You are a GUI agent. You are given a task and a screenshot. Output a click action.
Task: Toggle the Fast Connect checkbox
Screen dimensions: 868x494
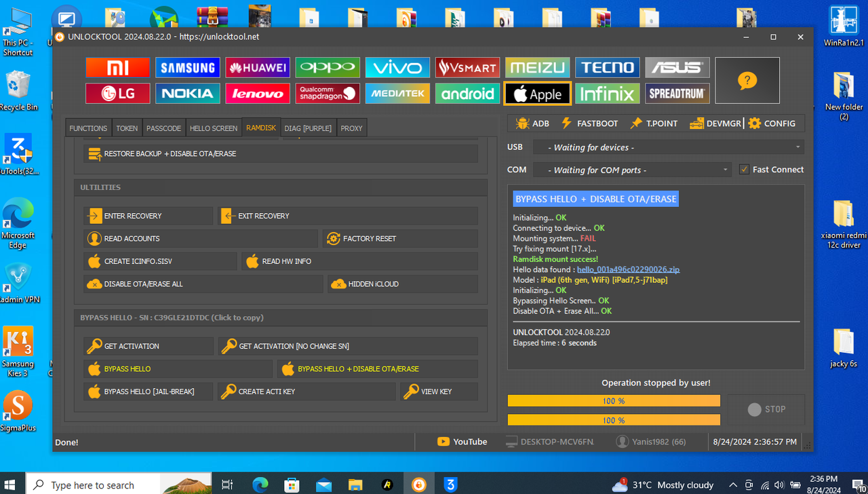pyautogui.click(x=744, y=170)
